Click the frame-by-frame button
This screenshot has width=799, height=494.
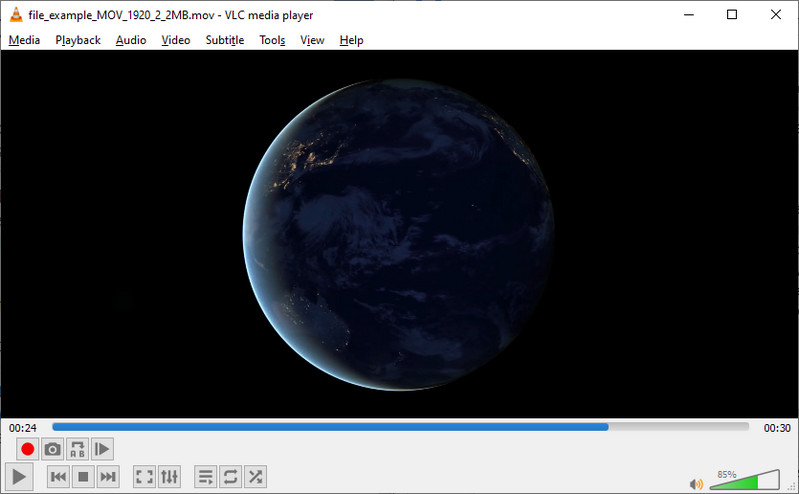[103, 450]
